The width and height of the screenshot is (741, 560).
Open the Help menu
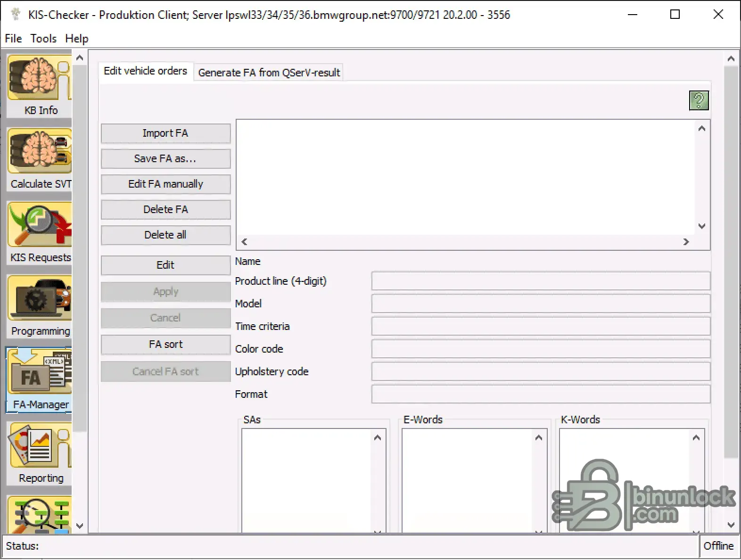click(77, 39)
